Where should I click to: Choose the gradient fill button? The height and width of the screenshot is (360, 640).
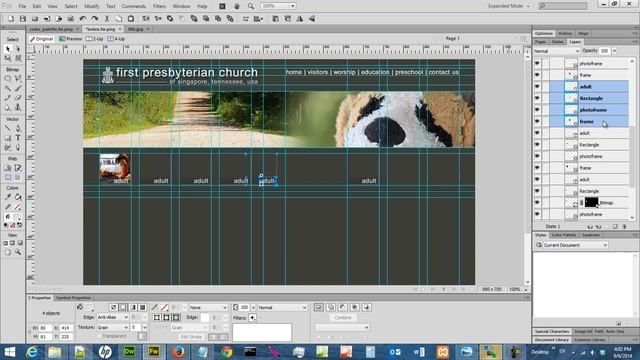click(x=133, y=307)
